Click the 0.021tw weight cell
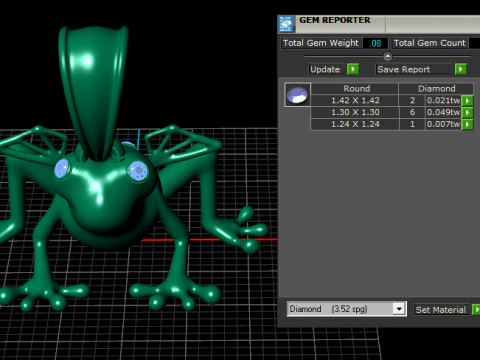Viewport: 480px width, 360px height. click(443, 100)
